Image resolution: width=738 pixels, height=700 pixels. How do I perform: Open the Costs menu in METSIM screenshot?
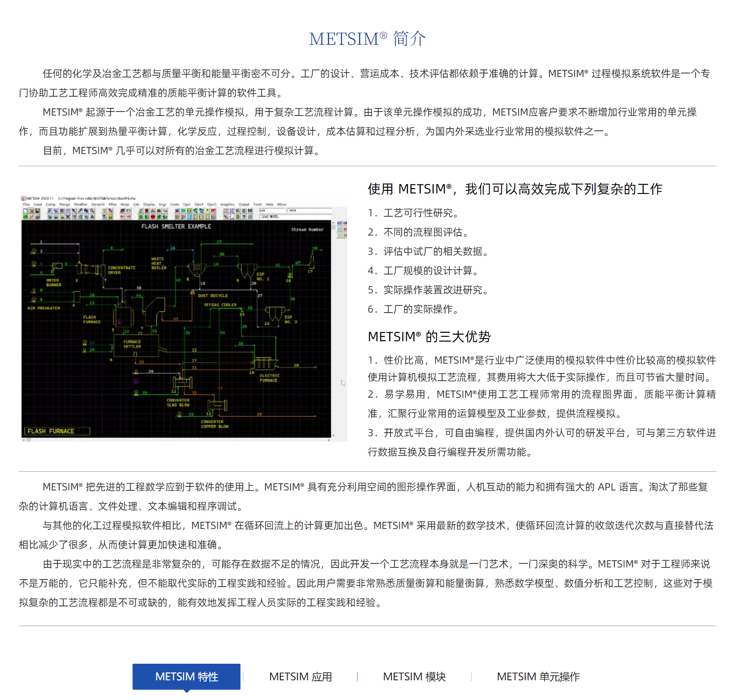175,204
